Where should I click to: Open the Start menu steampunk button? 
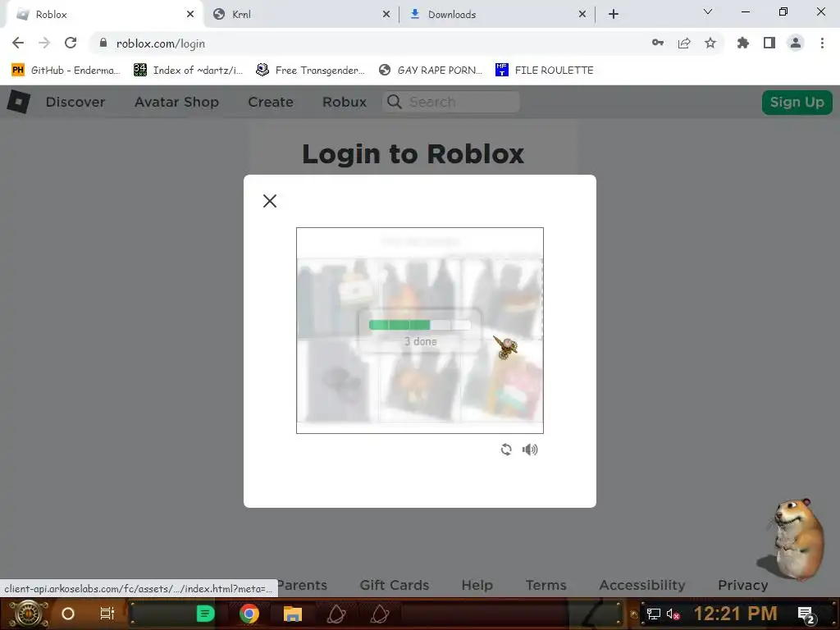coord(29,614)
